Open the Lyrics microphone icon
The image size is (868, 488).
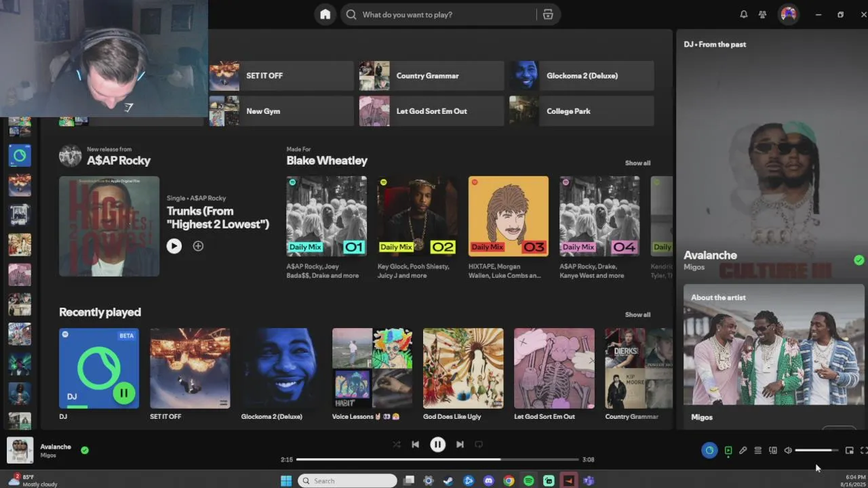click(743, 450)
